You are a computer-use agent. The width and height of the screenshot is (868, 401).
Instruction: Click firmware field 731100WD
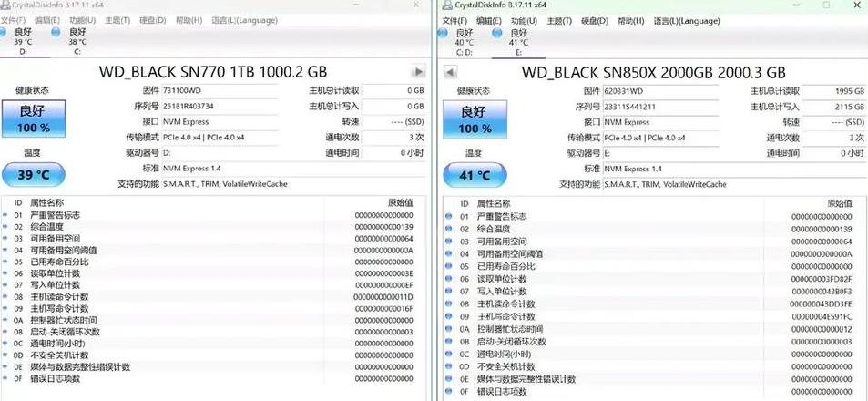pyautogui.click(x=220, y=90)
